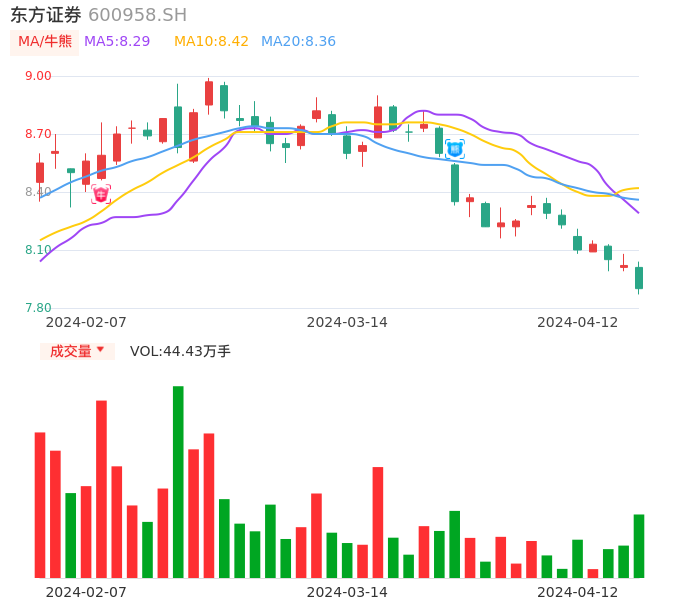Click the MA/牛熊 indicator button
The height and width of the screenshot is (606, 686).
tap(45, 42)
